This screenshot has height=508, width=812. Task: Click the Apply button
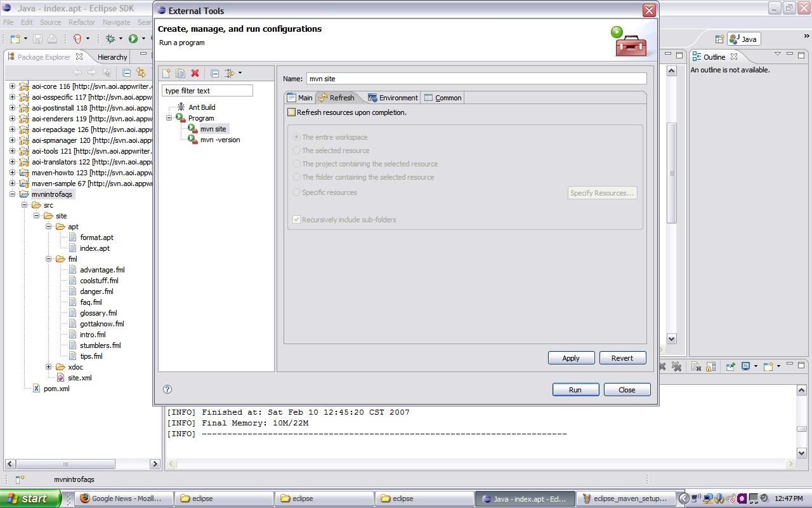coord(571,358)
